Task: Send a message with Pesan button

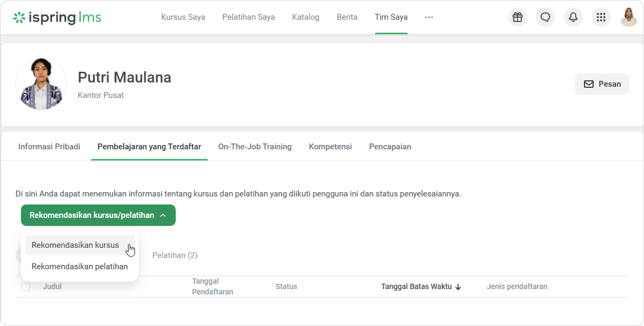Action: [x=602, y=84]
